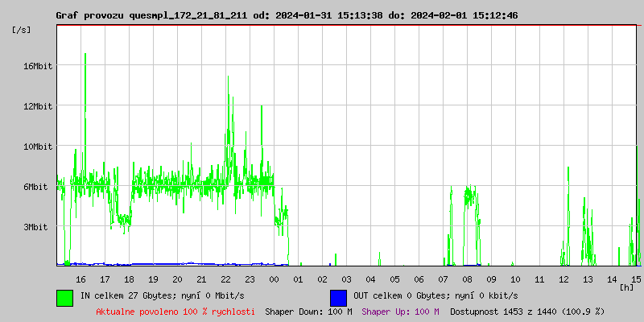Screen dimensions: 644x322
Task: Click the blue OUT legend color swatch
Action: (338, 297)
